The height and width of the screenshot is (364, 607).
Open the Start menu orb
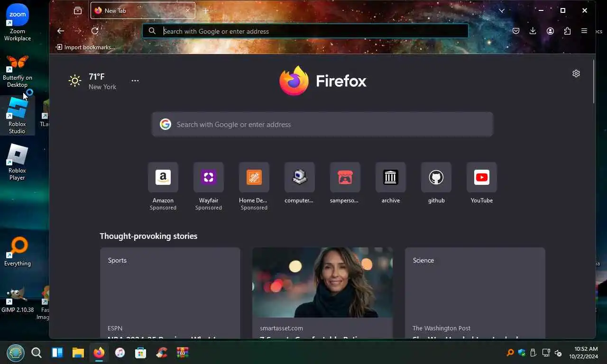[15, 352]
